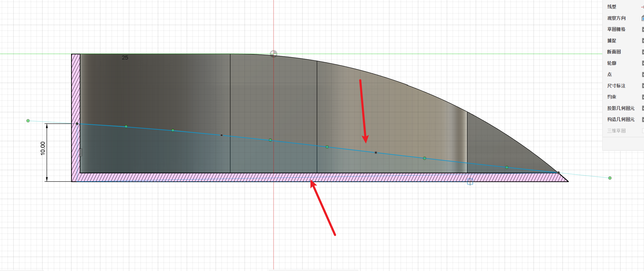
Task: Select the black spline point right of the red axis
Action: 376,153
